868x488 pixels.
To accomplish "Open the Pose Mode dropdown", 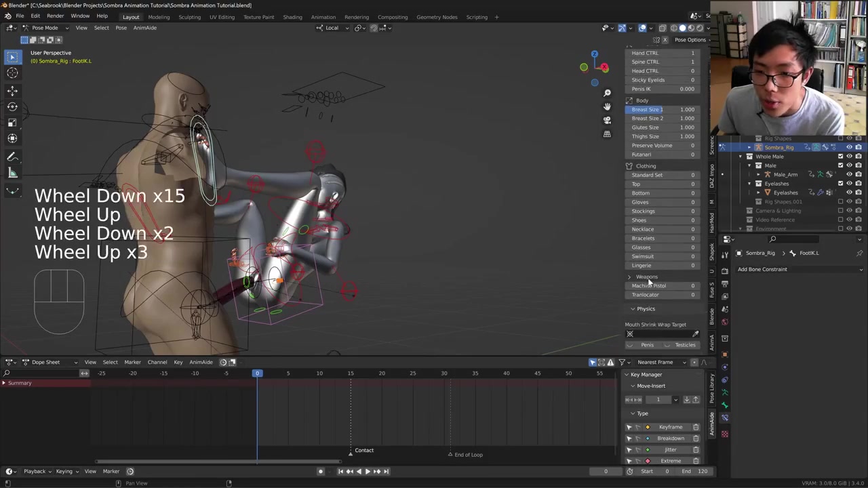I will coord(45,28).
